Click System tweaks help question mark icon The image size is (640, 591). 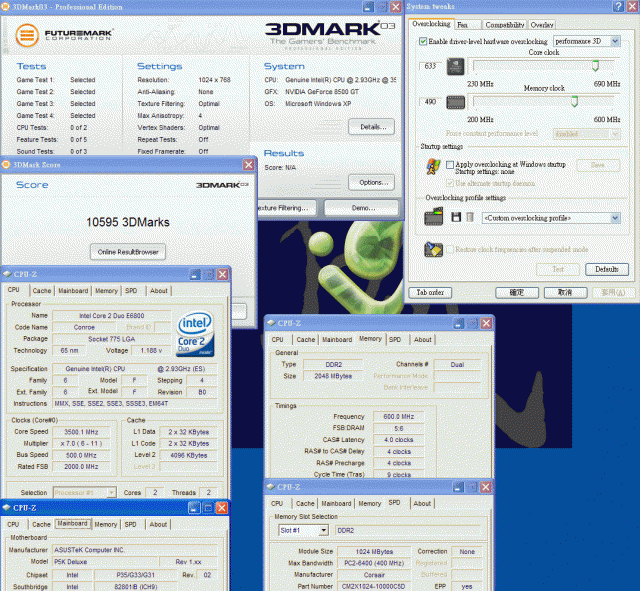point(618,6)
